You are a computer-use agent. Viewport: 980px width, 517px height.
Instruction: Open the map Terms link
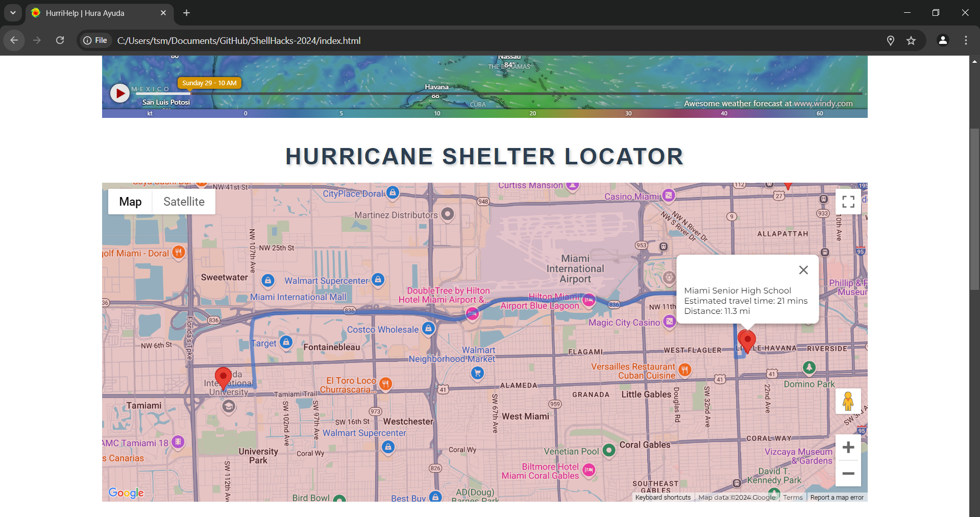pos(793,498)
